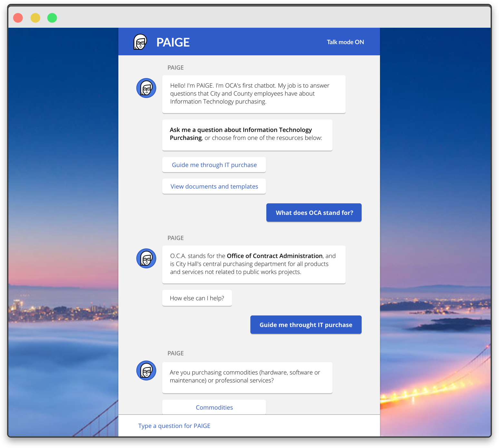499x448 pixels.
Task: Click the 'Are you purchasing commodities' question bubble
Action: (247, 377)
